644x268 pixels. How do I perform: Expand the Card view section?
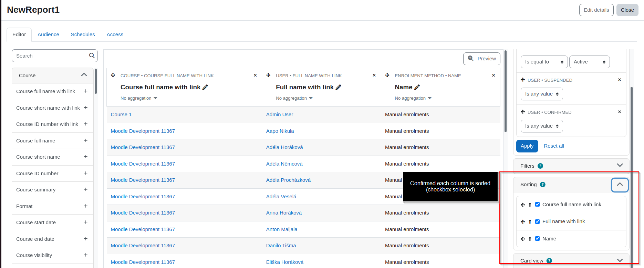(620, 260)
